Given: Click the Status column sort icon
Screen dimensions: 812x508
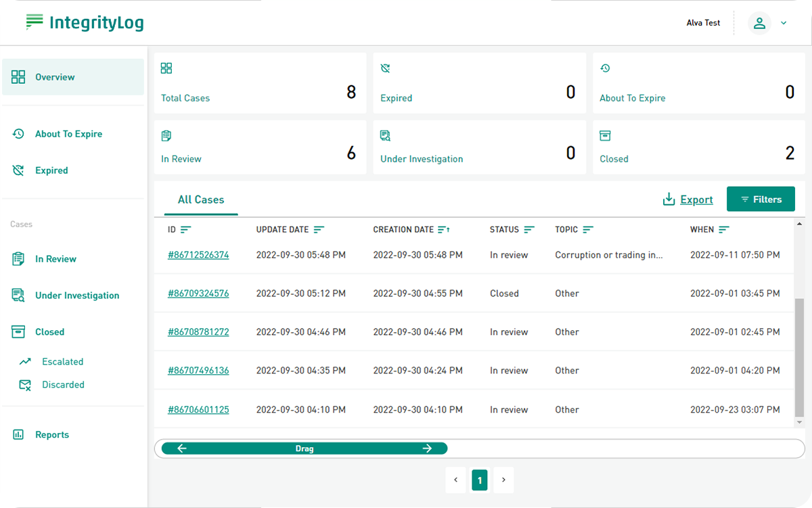Looking at the screenshot, I should click(x=529, y=230).
